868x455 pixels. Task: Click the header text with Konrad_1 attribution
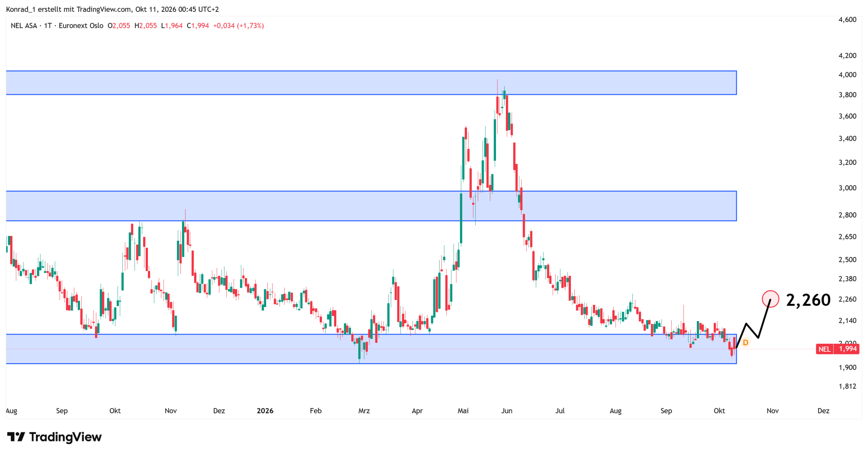coord(112,9)
